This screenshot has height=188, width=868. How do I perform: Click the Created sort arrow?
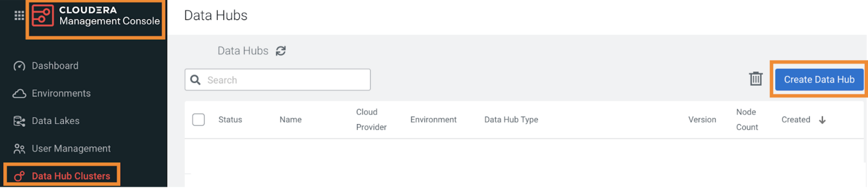[822, 120]
